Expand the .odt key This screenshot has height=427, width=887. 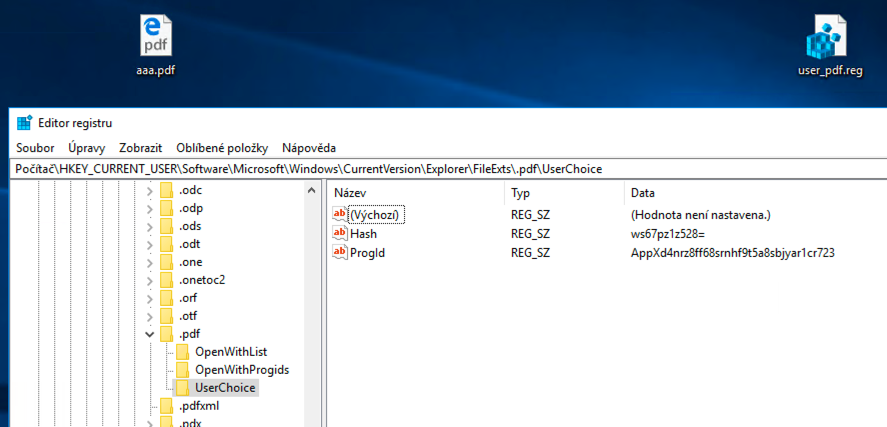(149, 245)
